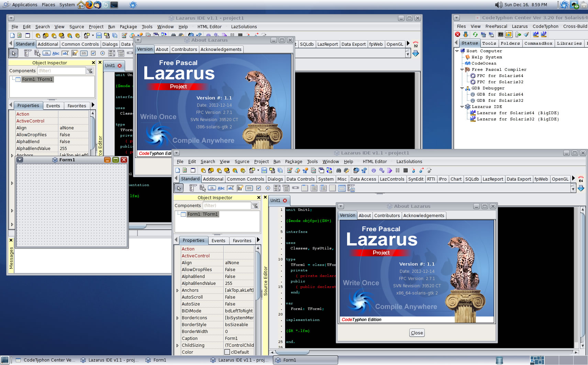Screen dimensions: 588x365
Task: Expand Anchors property in front Object Inspector
Action: coord(177,290)
